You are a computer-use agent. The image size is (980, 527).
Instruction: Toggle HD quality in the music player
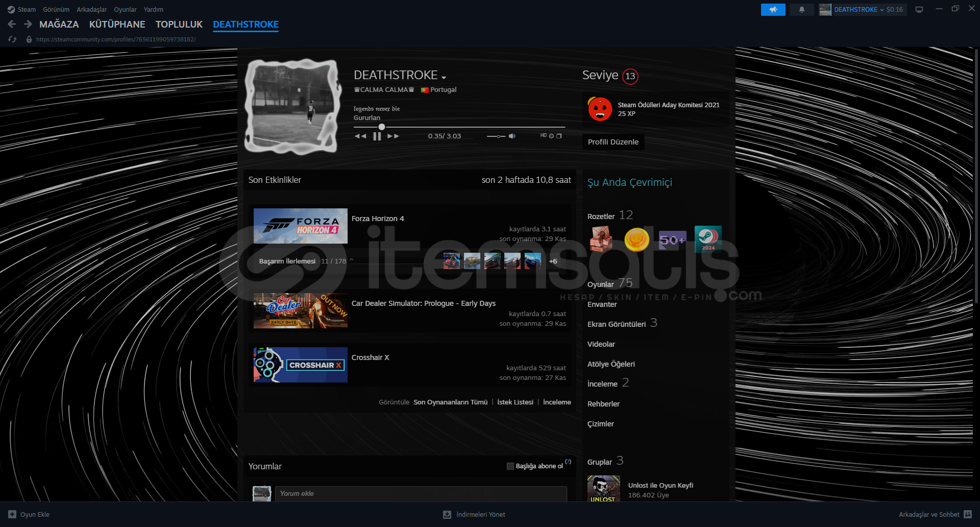[544, 135]
